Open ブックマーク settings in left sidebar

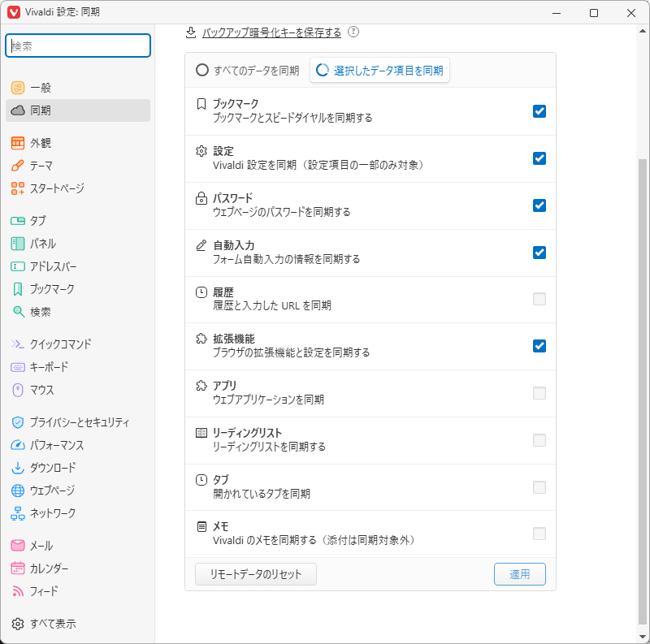point(78,289)
